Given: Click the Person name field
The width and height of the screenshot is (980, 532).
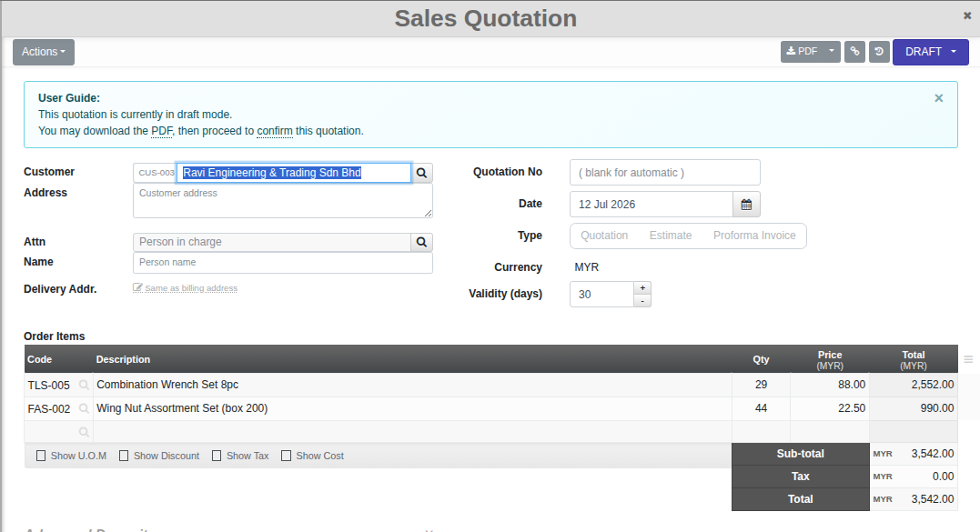Looking at the screenshot, I should click(282, 263).
